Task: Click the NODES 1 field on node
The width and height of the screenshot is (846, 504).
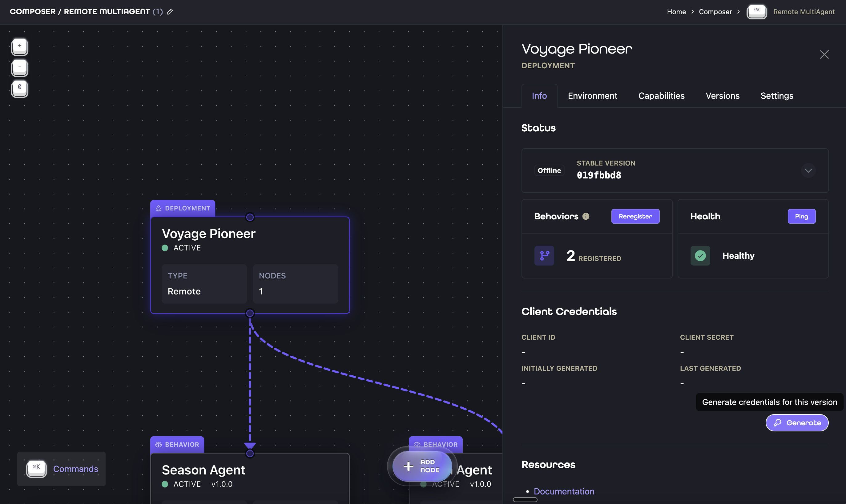Action: point(295,284)
